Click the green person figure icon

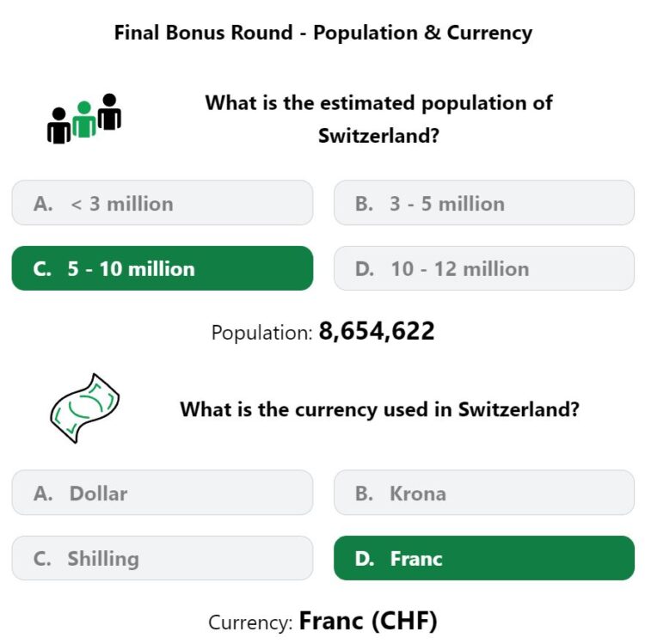(x=84, y=120)
